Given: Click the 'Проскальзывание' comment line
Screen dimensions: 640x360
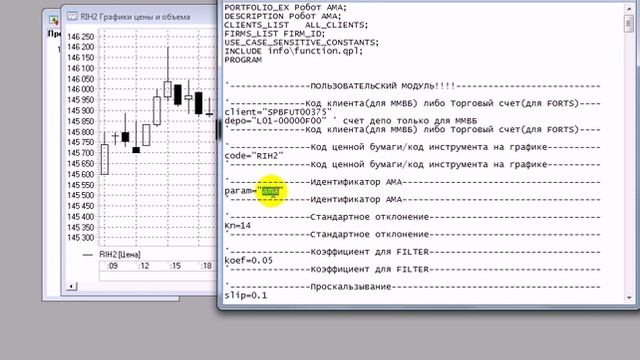Looking at the screenshot, I should (x=412, y=287).
